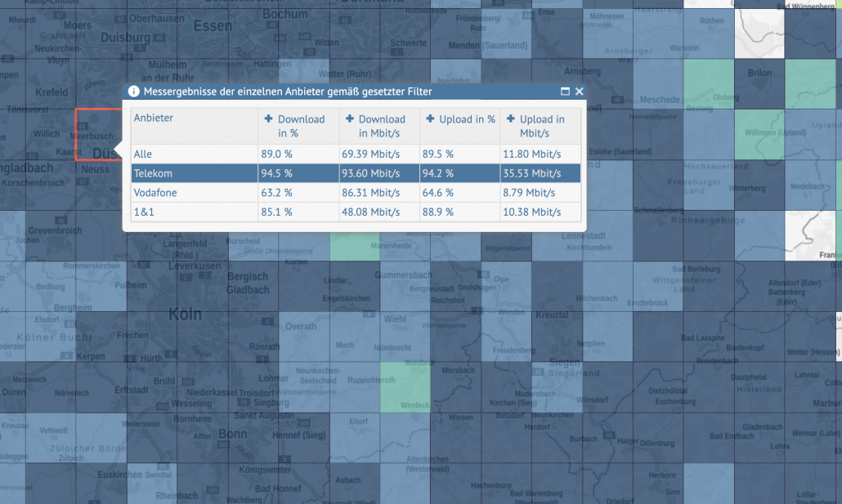
Task: Click the 86.31 Mbit/s Vodafone cell
Action: (x=379, y=193)
